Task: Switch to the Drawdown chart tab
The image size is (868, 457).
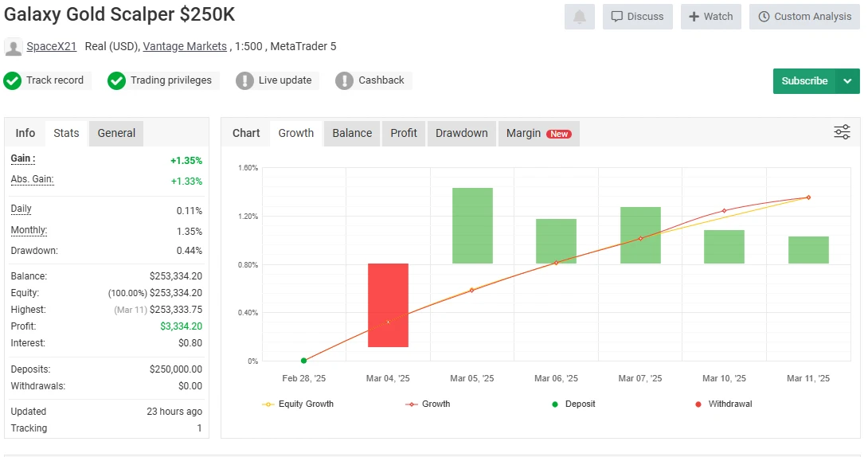Action: [461, 133]
